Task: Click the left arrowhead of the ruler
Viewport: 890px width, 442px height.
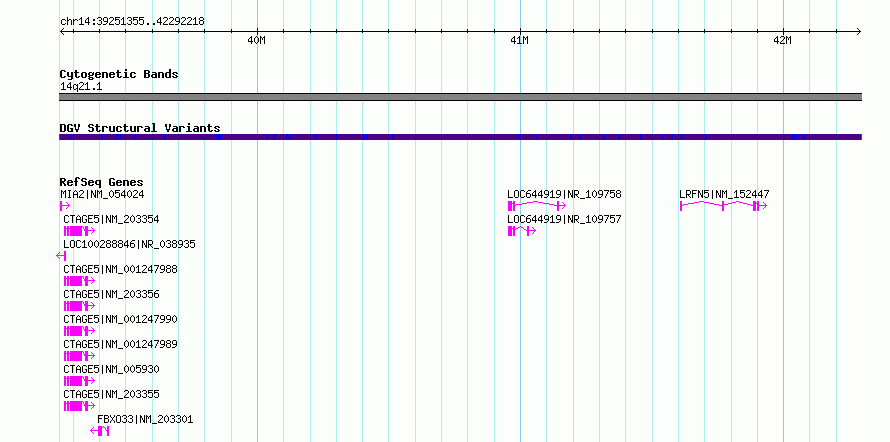Action: (62, 32)
